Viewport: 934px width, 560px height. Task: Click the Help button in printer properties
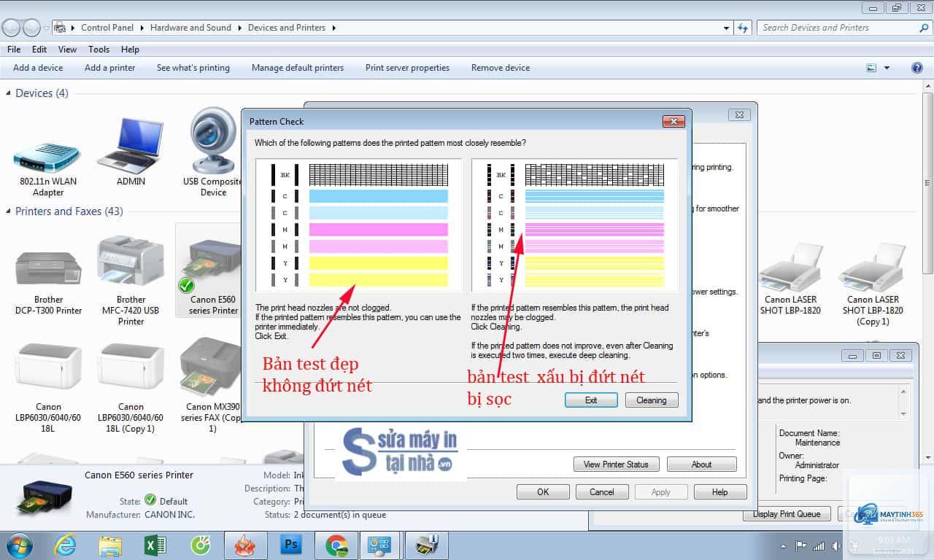pyautogui.click(x=720, y=492)
